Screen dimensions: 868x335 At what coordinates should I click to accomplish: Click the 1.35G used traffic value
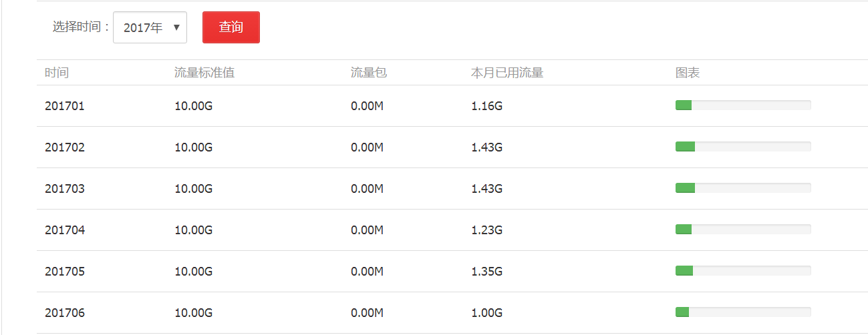pos(486,271)
